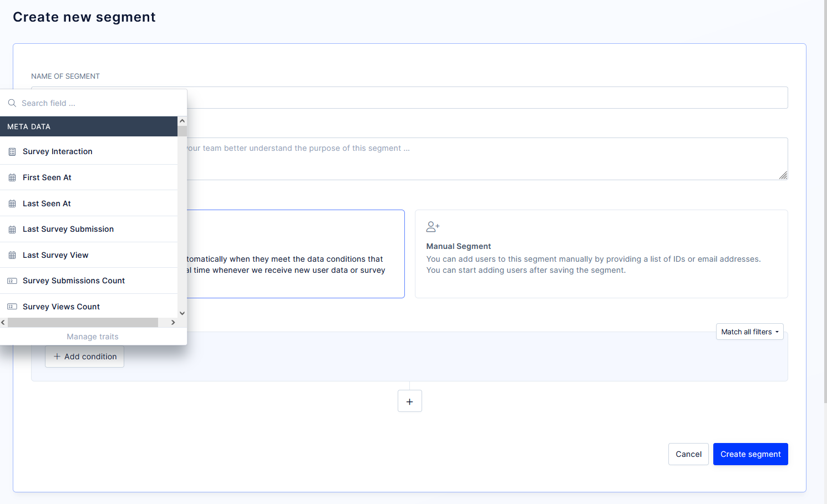Click the plus button below the filter group
Viewport: 827px width, 504px height.
(x=409, y=400)
